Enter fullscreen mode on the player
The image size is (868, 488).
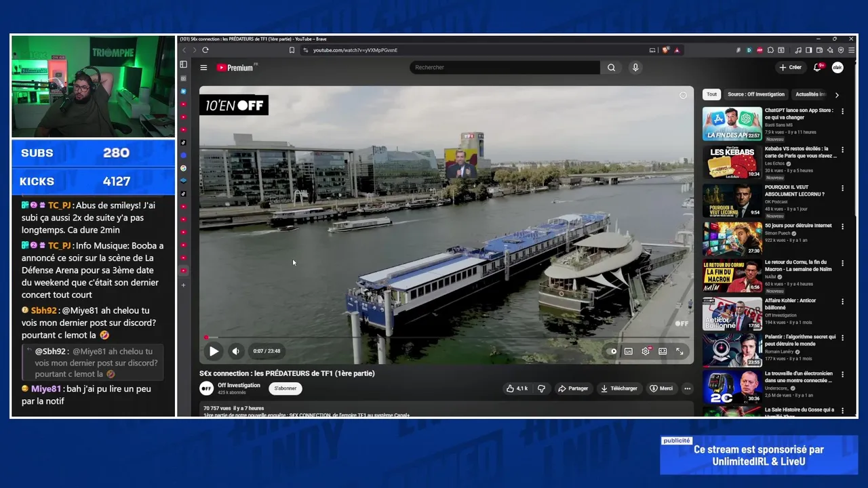tap(679, 351)
